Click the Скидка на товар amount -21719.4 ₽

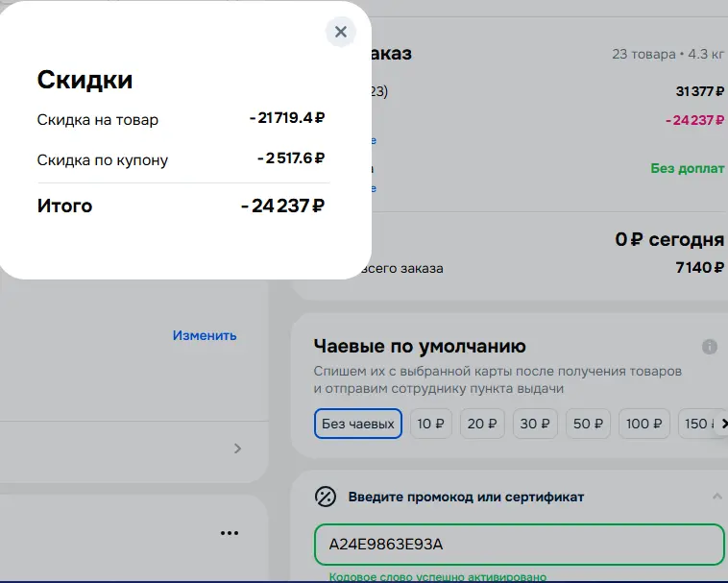[x=287, y=118]
